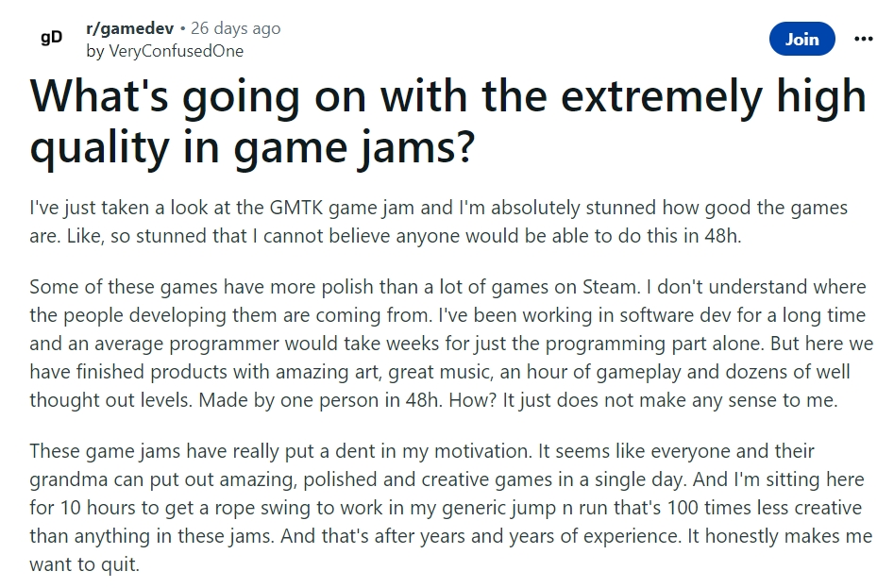Join the r/gamedev community

pyautogui.click(x=801, y=39)
